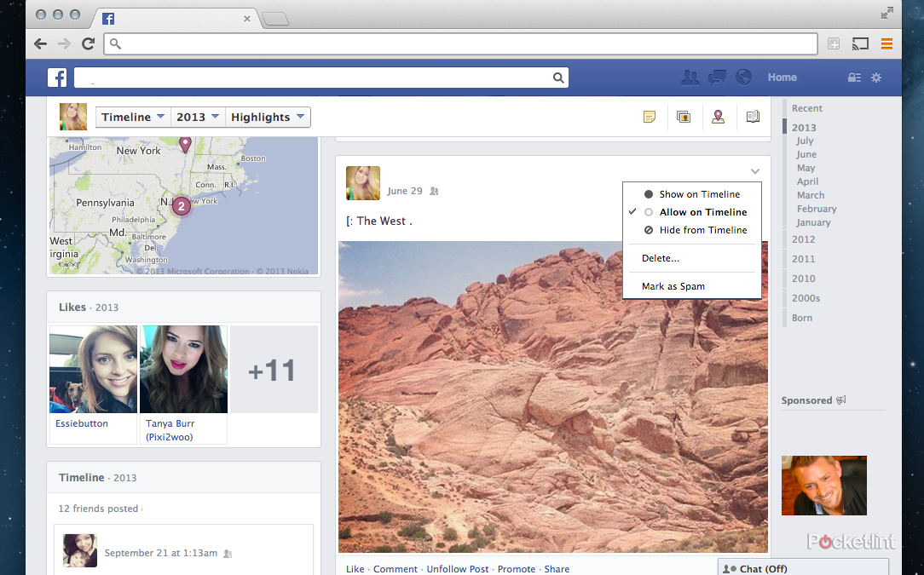Click the browser back arrow

(x=40, y=43)
